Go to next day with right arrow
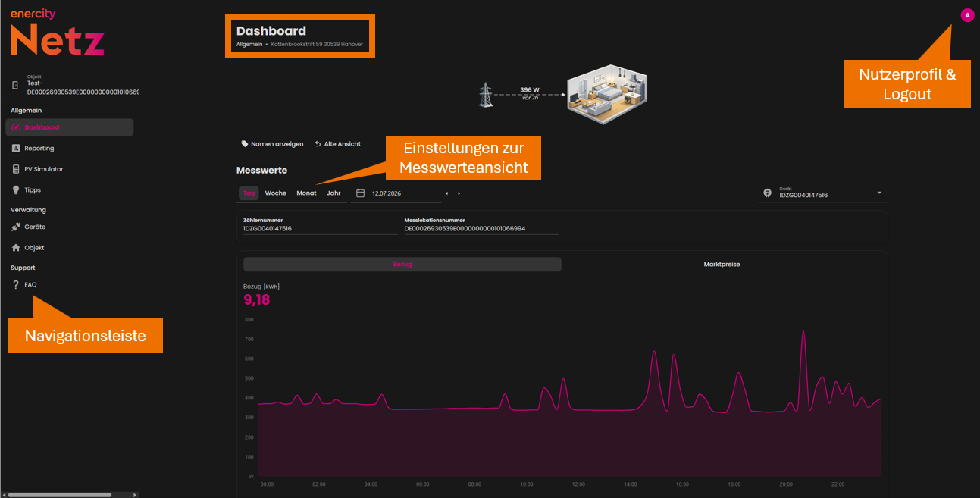 tap(459, 193)
